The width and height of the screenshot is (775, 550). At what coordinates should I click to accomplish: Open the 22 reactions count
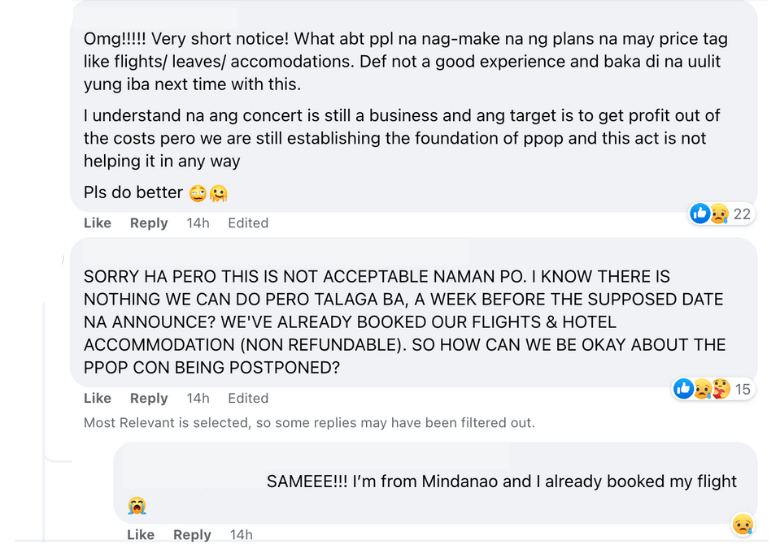point(742,214)
